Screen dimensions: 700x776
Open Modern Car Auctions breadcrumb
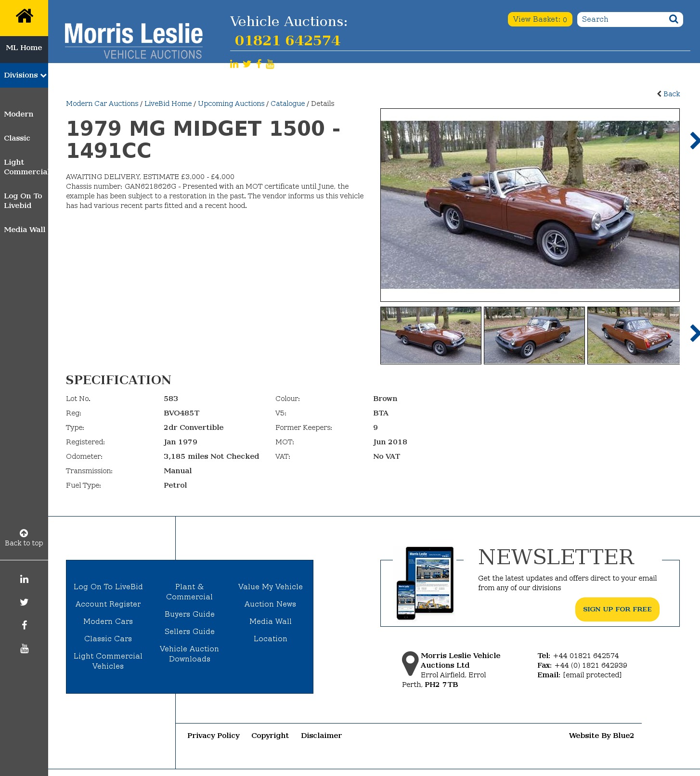tap(102, 103)
